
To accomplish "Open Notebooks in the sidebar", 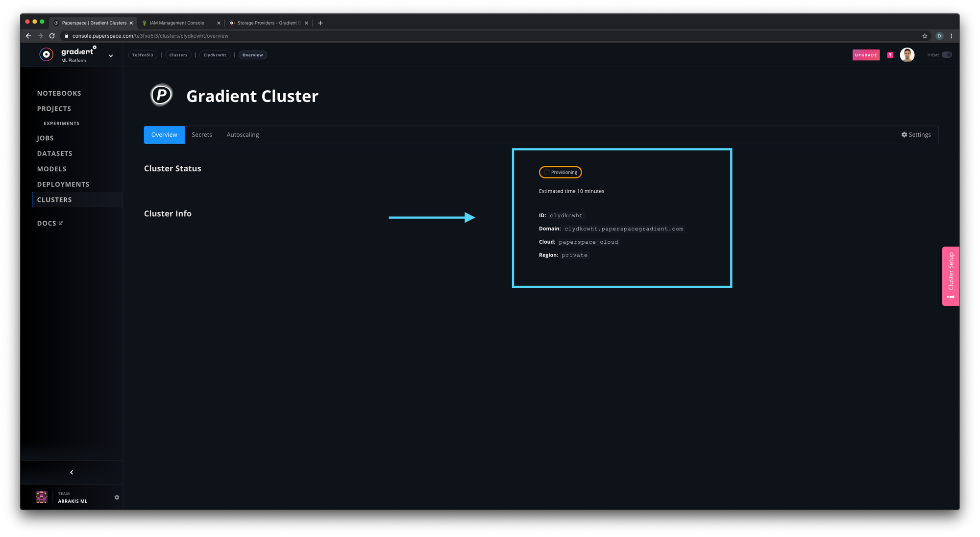I will point(59,93).
